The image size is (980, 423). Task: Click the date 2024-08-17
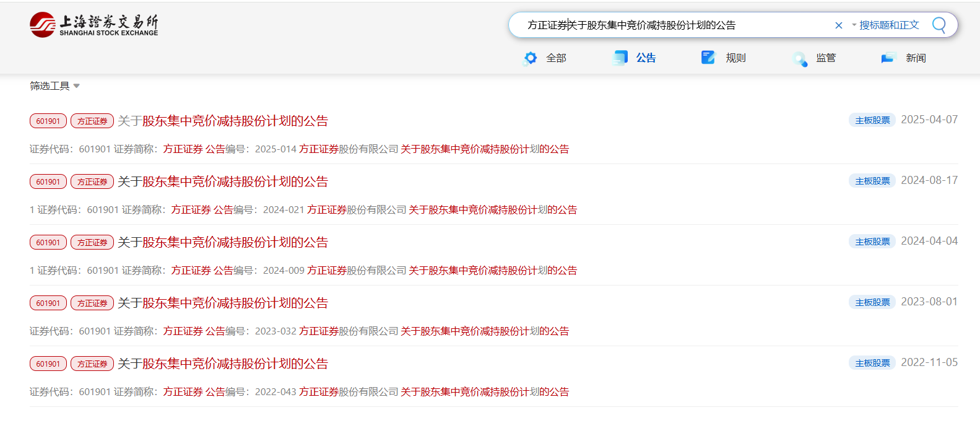click(929, 180)
